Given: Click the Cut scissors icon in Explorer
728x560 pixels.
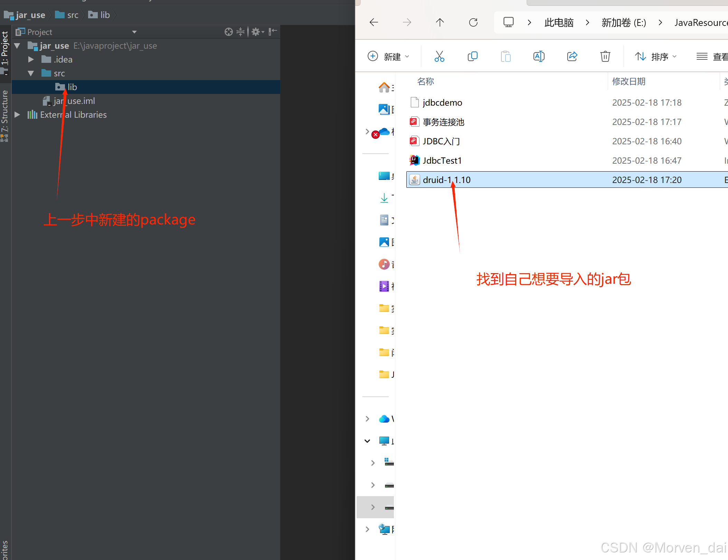Looking at the screenshot, I should pyautogui.click(x=439, y=56).
